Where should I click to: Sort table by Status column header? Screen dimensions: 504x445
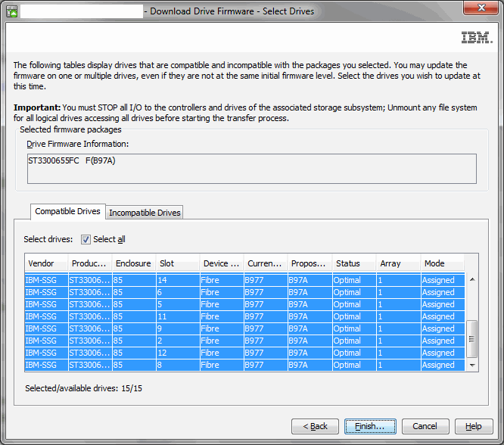click(x=353, y=263)
